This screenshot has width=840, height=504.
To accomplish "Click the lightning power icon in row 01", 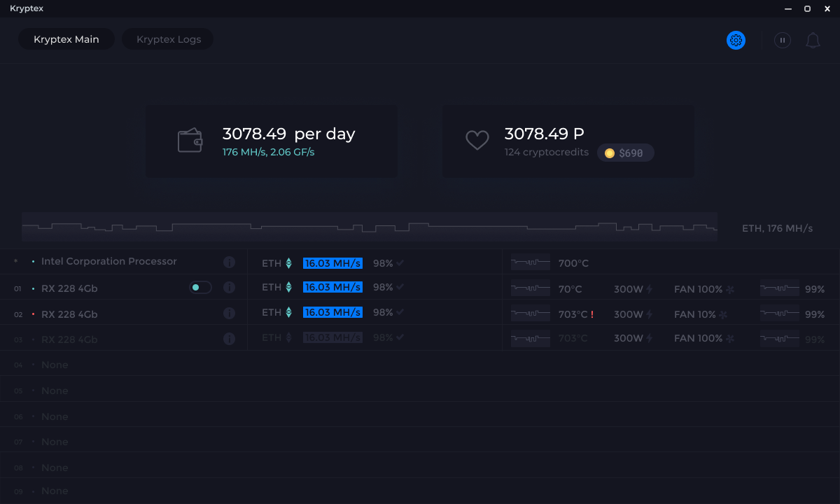I will [650, 289].
